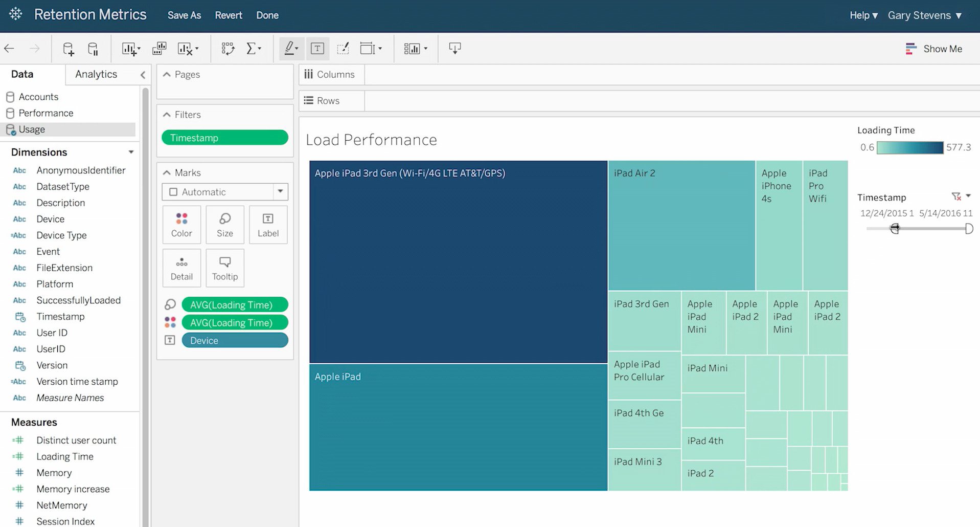Click the clear sheet icon
The height and width of the screenshot is (527, 980).
(188, 49)
